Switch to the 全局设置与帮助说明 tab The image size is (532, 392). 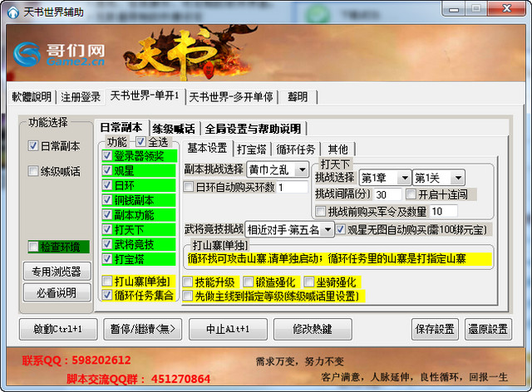253,129
